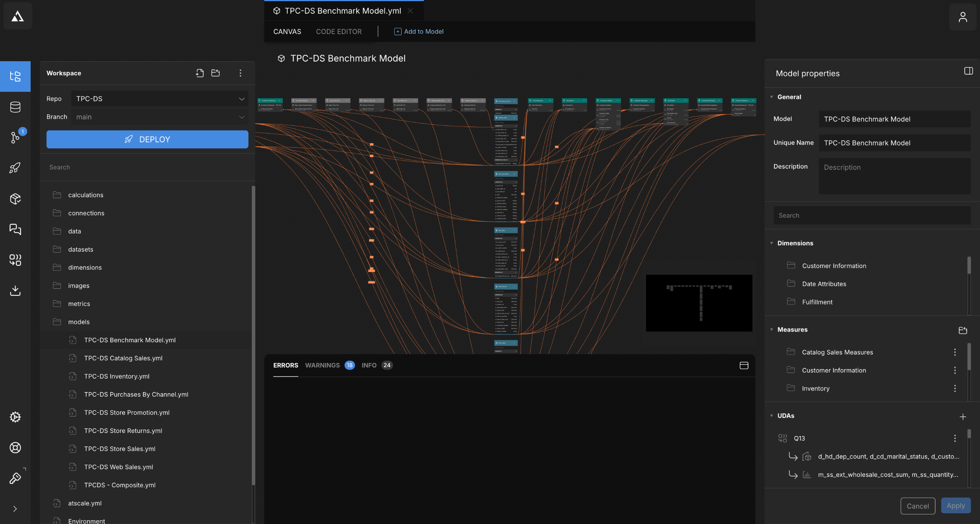Click the user profile icon
Screen dimensions: 980x524
[962, 17]
